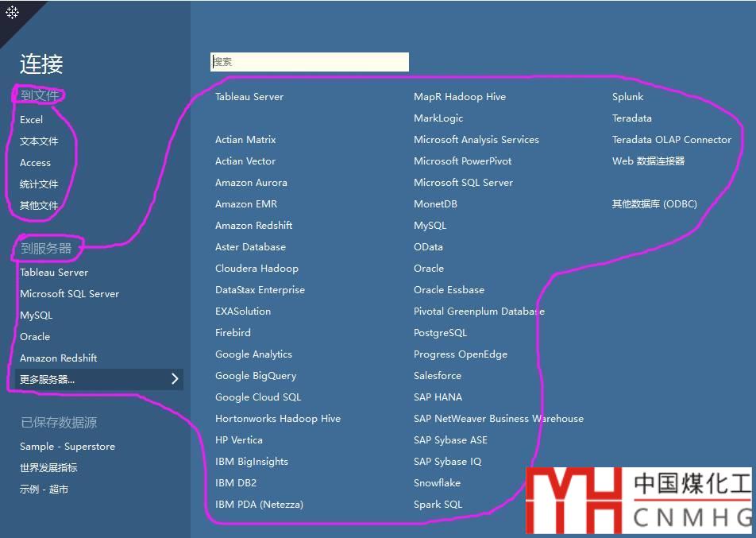
Task: Select 统计文件 connection option
Action: point(39,184)
